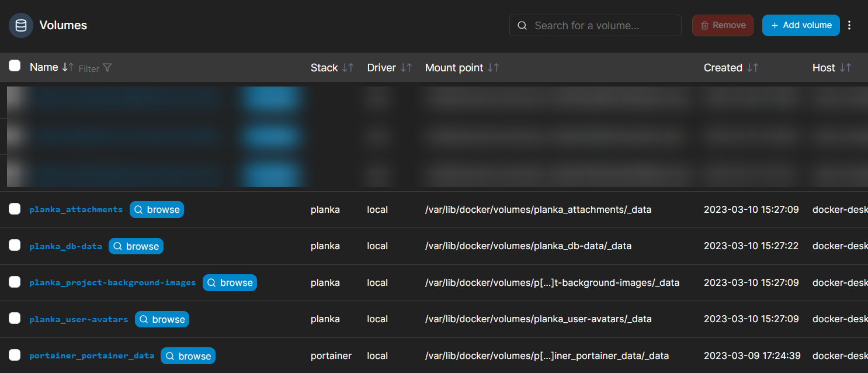Viewport: 868px width, 373px height.
Task: Browse the portainer_portainer_data volume
Action: tap(188, 355)
